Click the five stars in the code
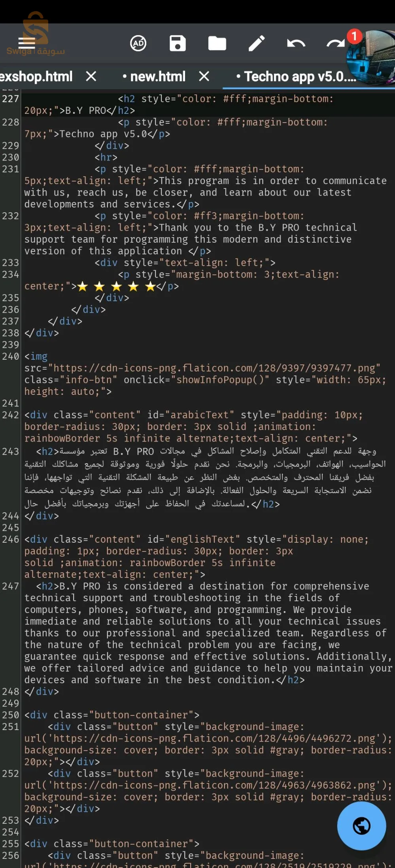The height and width of the screenshot is (868, 395). click(x=116, y=287)
